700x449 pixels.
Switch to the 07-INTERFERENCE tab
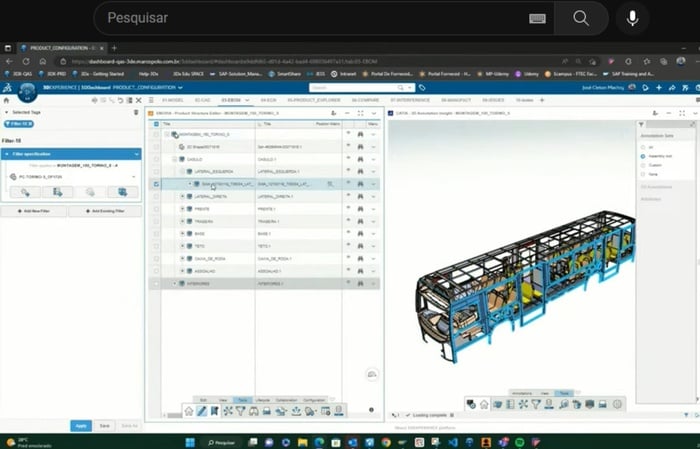410,100
